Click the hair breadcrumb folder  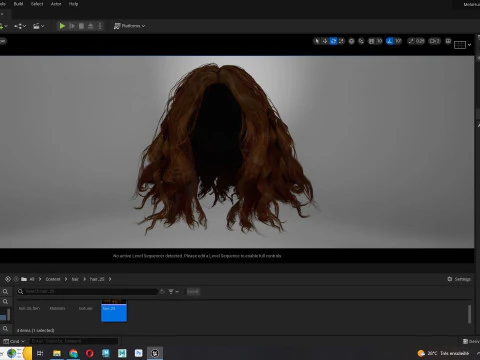(x=75, y=279)
